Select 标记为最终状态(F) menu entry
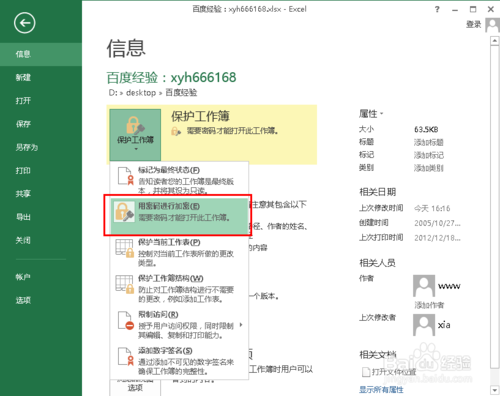The height and width of the screenshot is (396, 500). [x=179, y=180]
